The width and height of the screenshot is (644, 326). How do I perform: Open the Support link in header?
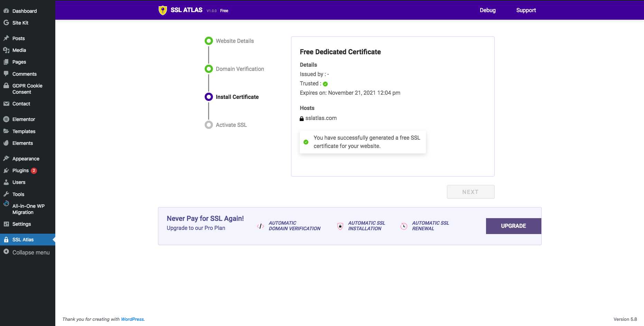(x=526, y=10)
